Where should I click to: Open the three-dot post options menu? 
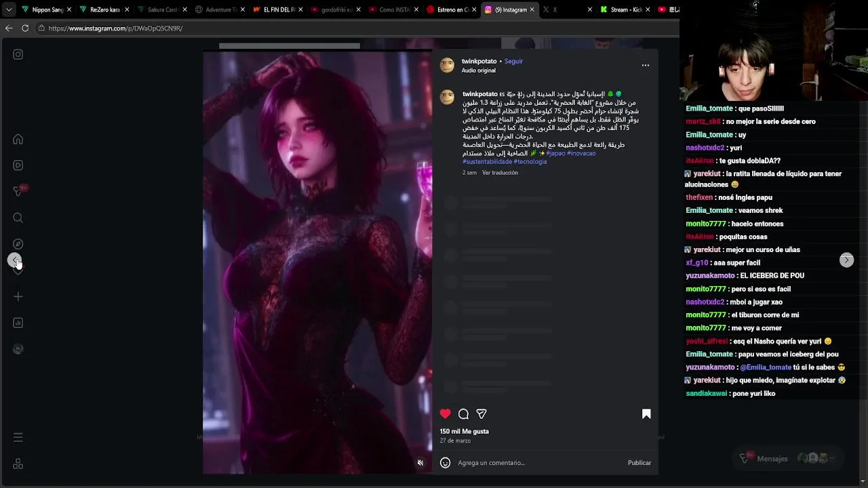(646, 65)
